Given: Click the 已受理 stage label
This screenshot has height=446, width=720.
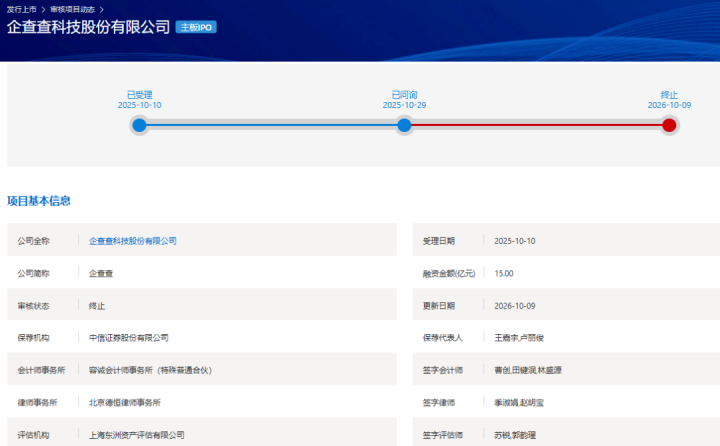Looking at the screenshot, I should pos(140,95).
